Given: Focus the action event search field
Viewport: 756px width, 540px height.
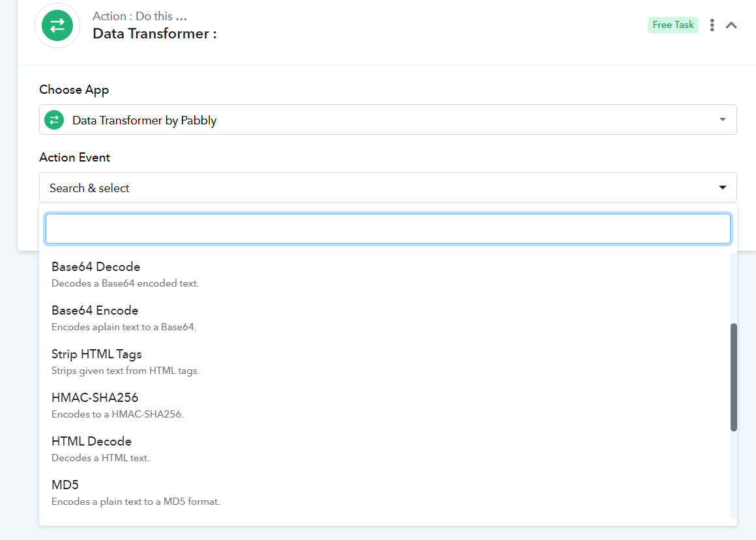Looking at the screenshot, I should click(x=388, y=229).
